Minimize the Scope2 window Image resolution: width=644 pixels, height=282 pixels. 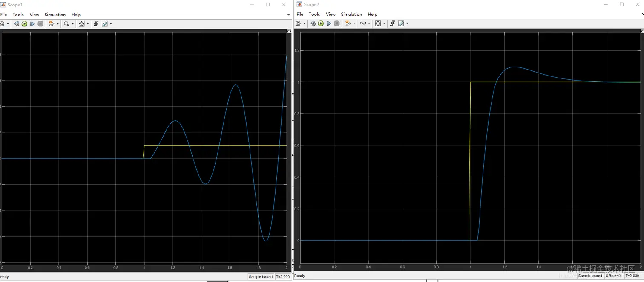pos(605,4)
